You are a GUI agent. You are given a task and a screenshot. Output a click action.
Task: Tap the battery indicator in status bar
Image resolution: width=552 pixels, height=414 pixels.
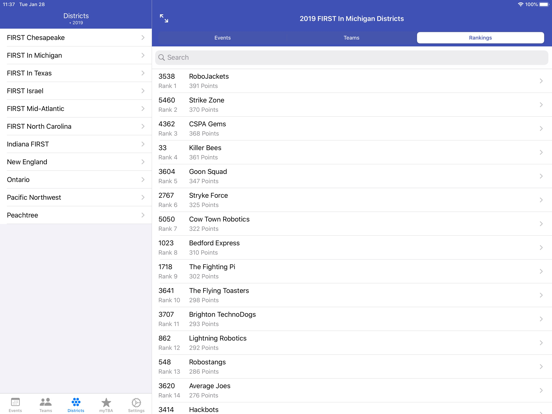click(x=544, y=4)
